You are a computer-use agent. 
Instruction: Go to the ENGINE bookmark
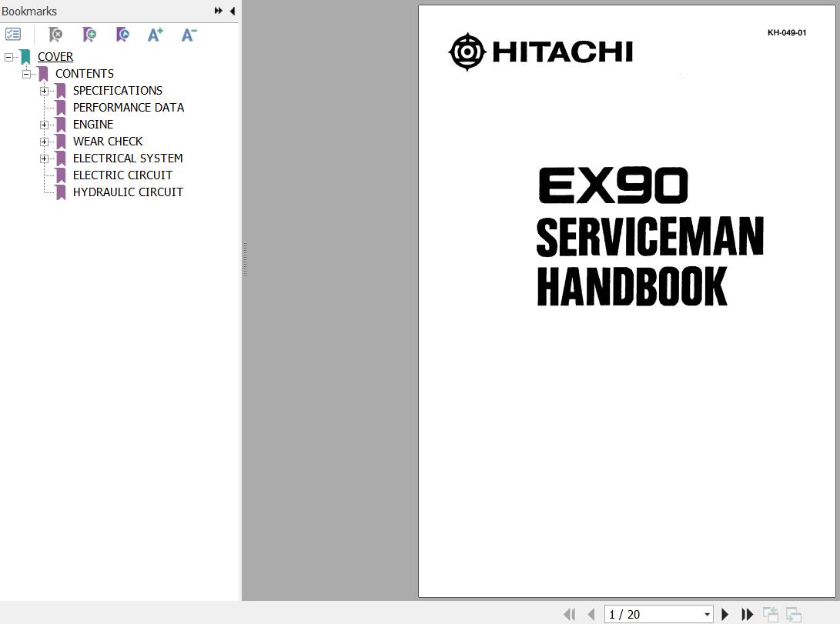pos(93,125)
